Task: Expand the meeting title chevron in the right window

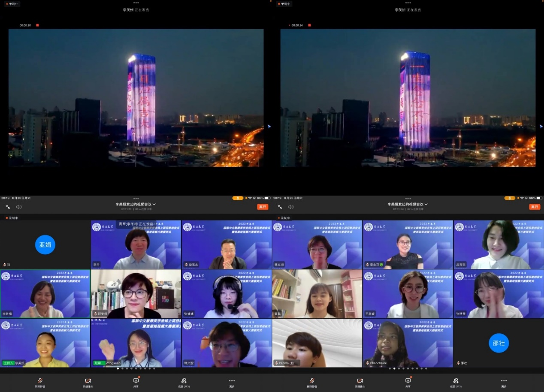Action: click(426, 204)
